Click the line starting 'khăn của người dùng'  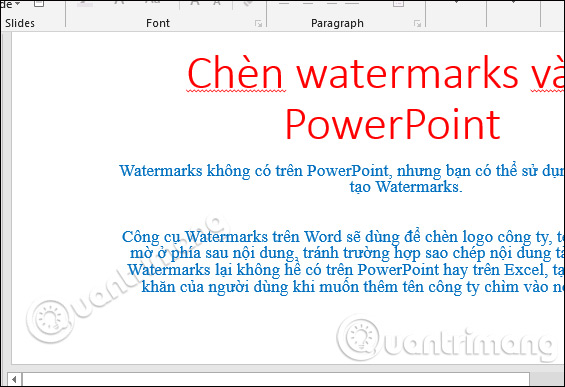pyautogui.click(x=353, y=287)
